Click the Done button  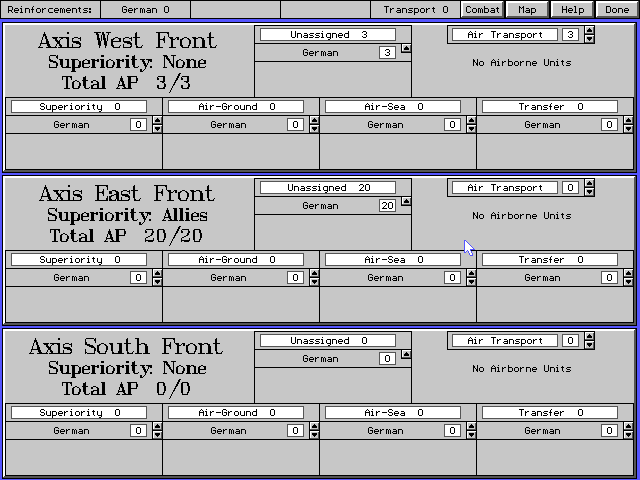pos(617,9)
